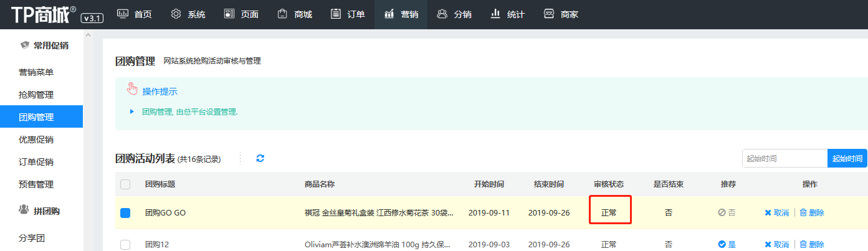Uncheck the 团购GO GO row checkbox
This screenshot has width=868, height=251.
(125, 213)
